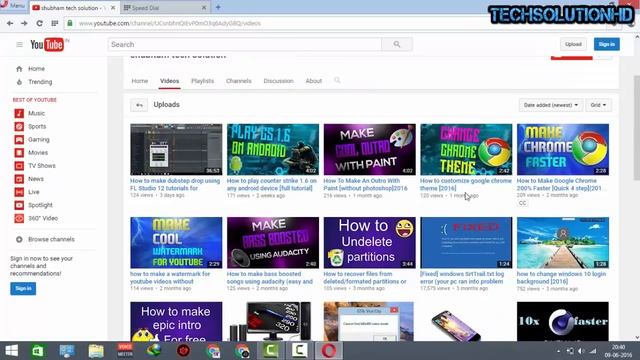Open Windows Start menu

tap(11, 351)
